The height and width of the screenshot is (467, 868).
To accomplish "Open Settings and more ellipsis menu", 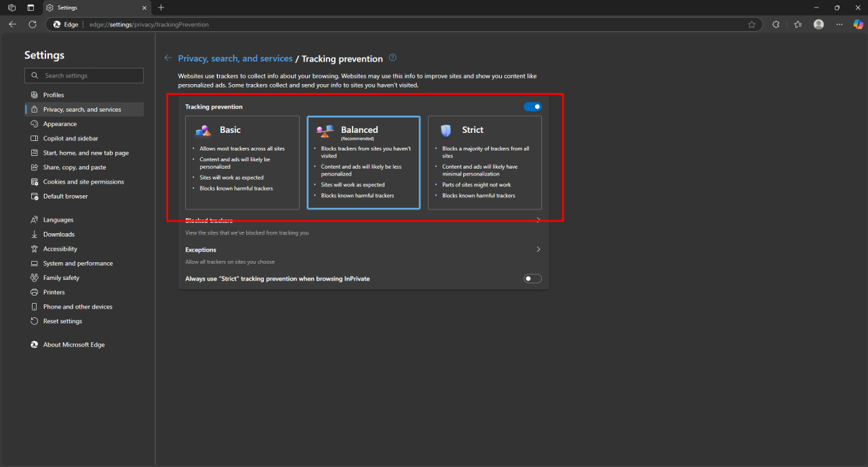I will point(840,24).
